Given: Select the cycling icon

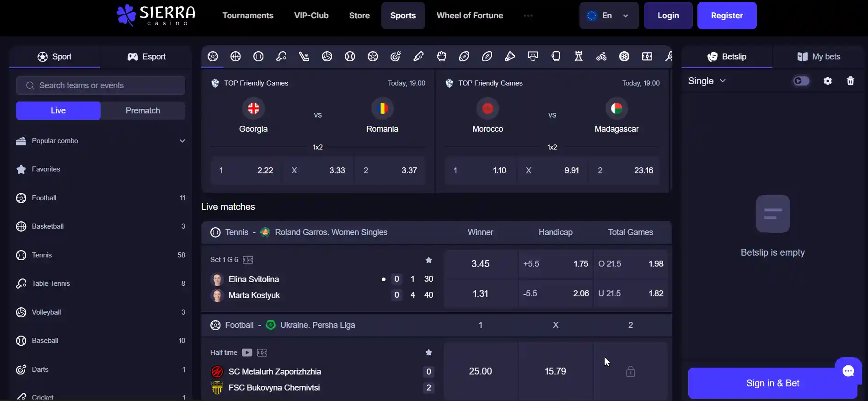Looking at the screenshot, I should (601, 56).
